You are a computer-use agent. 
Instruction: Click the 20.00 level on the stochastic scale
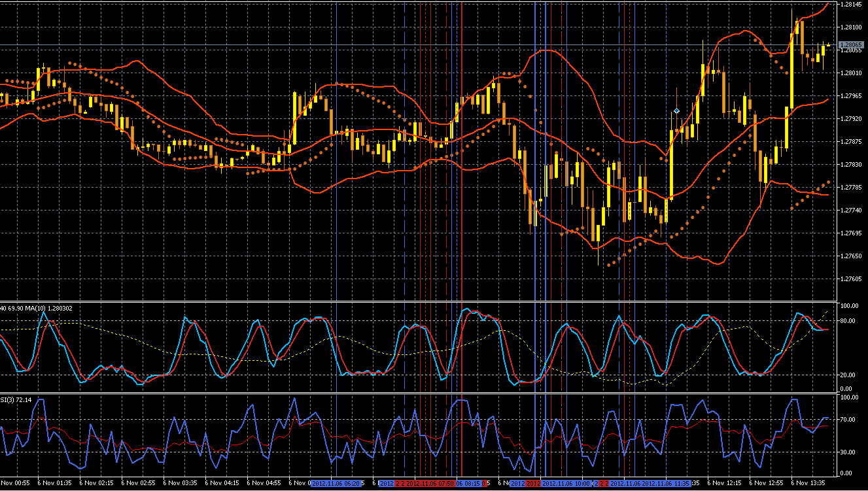click(848, 375)
